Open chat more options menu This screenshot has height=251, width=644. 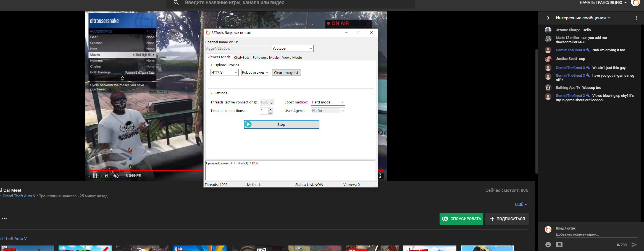(x=636, y=18)
